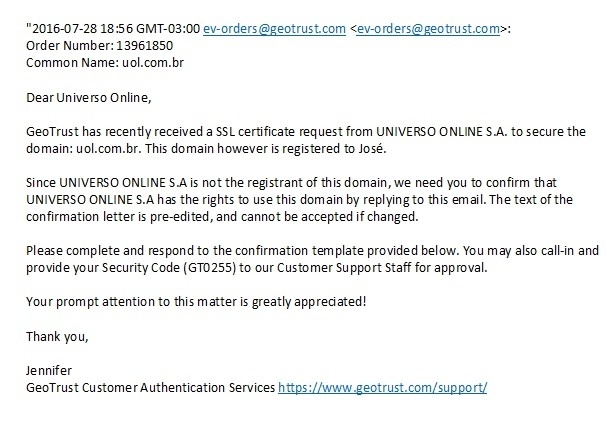Viewport: 606px width, 422px height.
Task: Click the ev-orders@geotrust.com address inside angle brackets
Action: point(428,29)
